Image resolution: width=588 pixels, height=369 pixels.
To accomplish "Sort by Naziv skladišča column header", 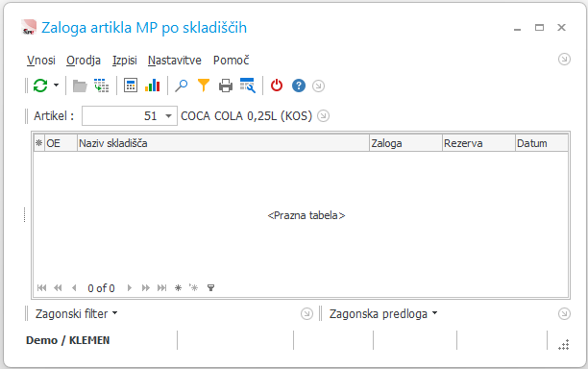I will tap(223, 143).
